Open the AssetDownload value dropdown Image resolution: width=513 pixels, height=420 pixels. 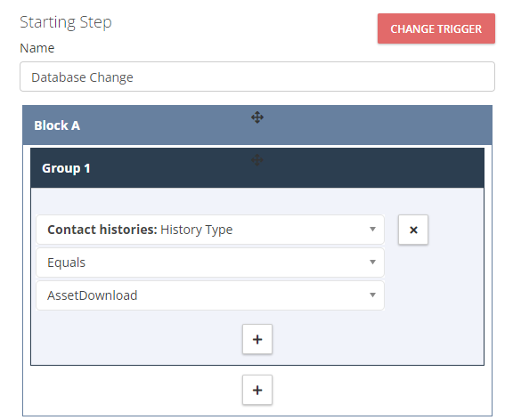210,295
